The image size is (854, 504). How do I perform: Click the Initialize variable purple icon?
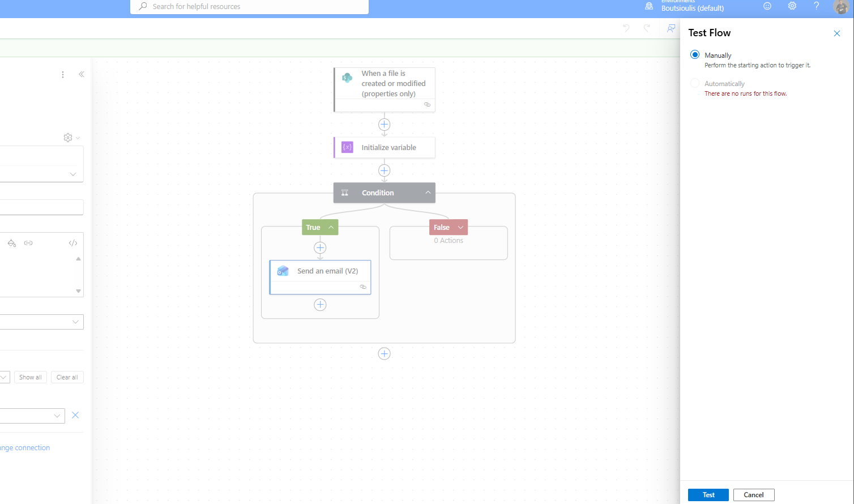(347, 147)
